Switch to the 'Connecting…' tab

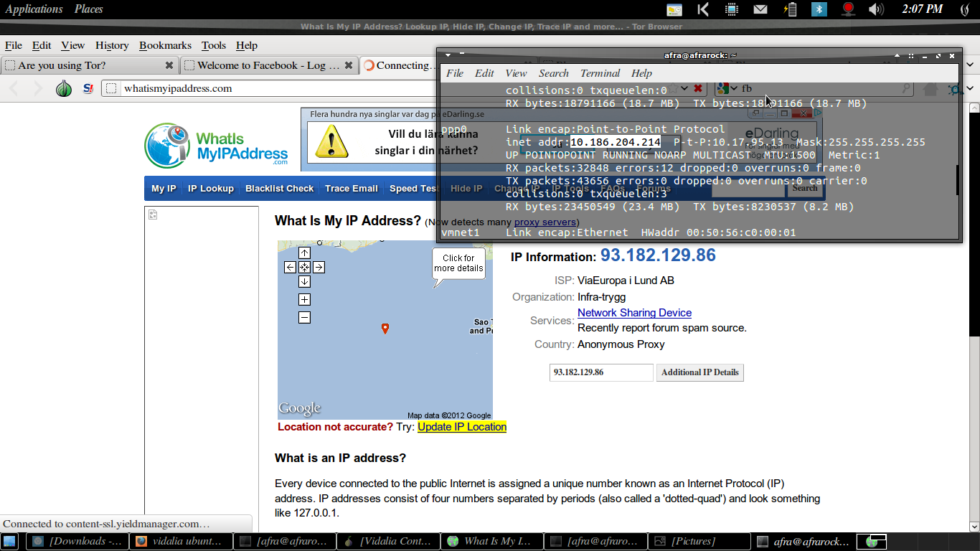click(x=399, y=65)
